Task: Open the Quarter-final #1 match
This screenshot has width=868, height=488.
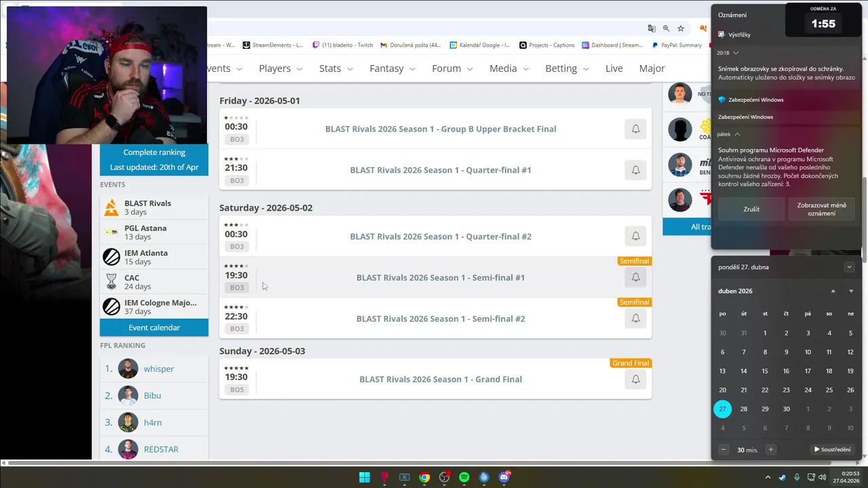Action: pos(441,170)
